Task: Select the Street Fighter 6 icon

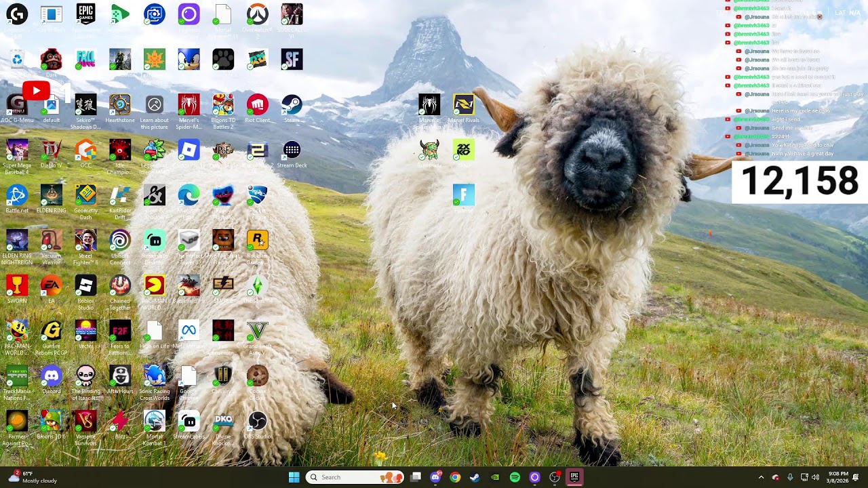Action: 85,247
